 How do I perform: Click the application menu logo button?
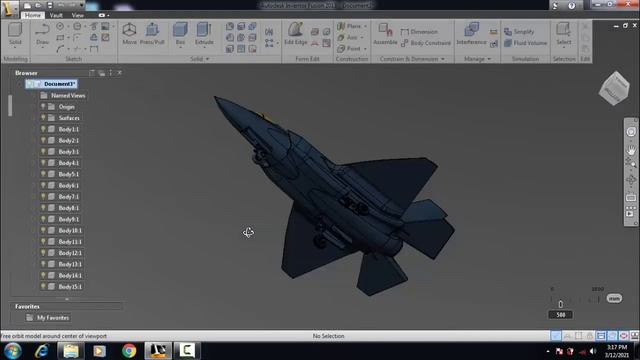9,9
